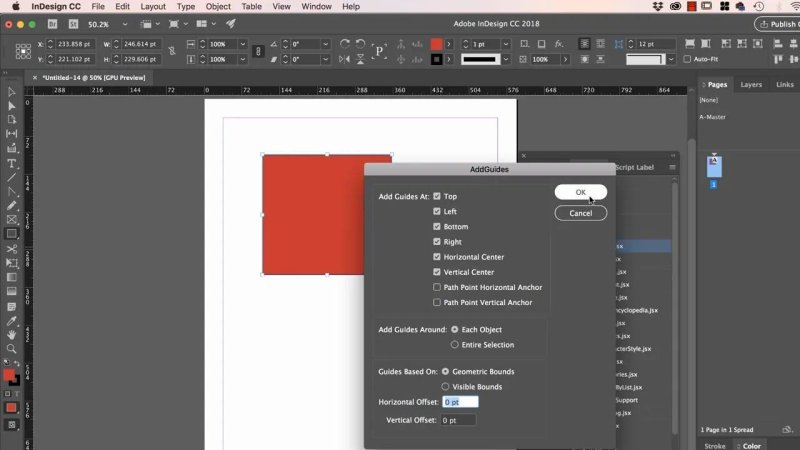The image size is (800, 450).
Task: Select the Scissors tool
Action: [x=11, y=249]
